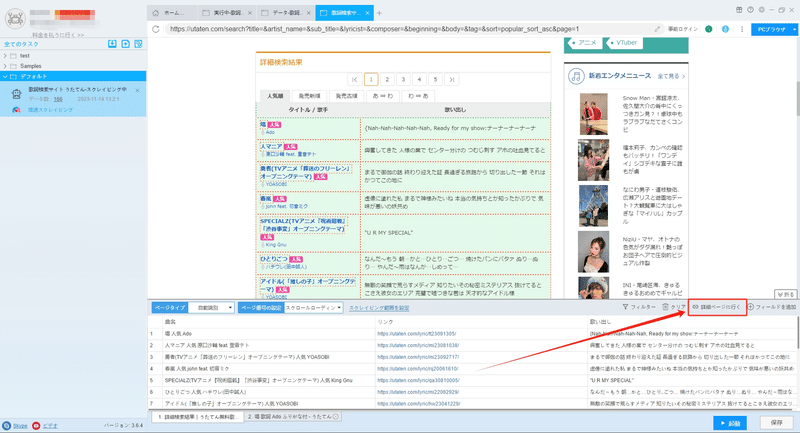The height and width of the screenshot is (433, 800).
Task: Click the avatar logo at top left
Action: coord(15,19)
